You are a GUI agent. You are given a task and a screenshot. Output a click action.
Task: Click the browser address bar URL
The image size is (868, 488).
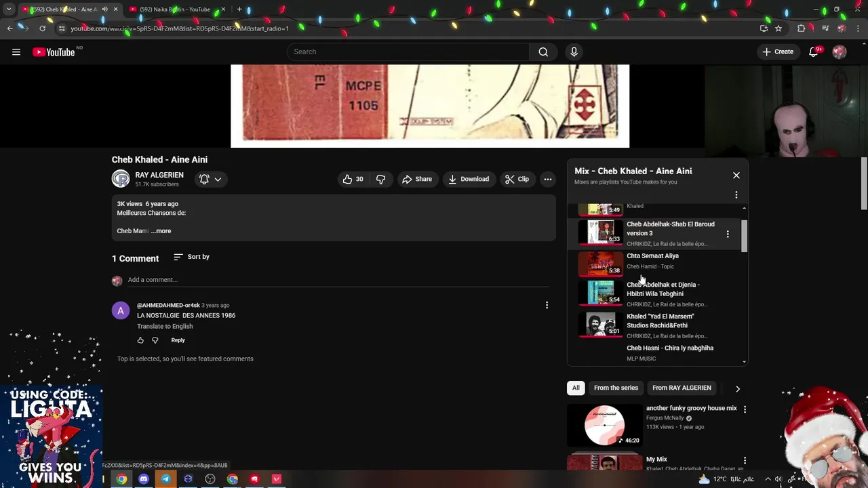180,28
